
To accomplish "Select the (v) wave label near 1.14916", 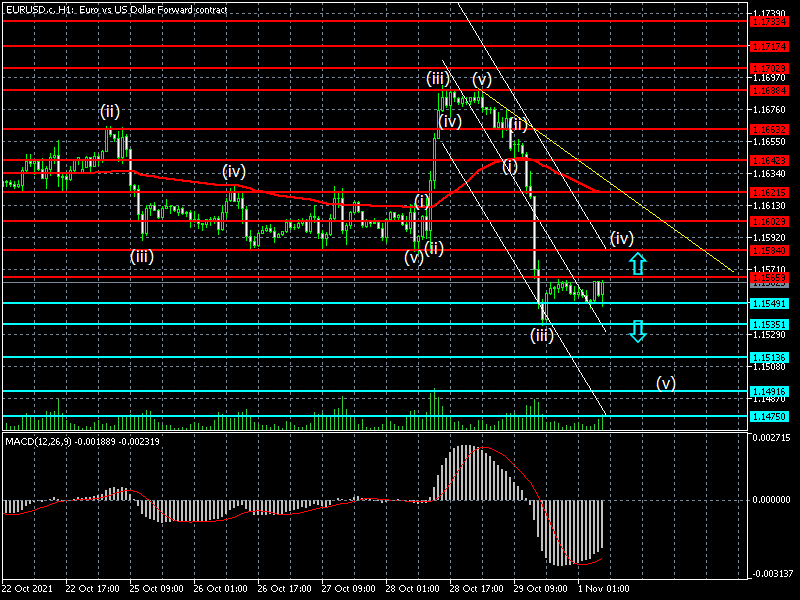I will coord(666,383).
